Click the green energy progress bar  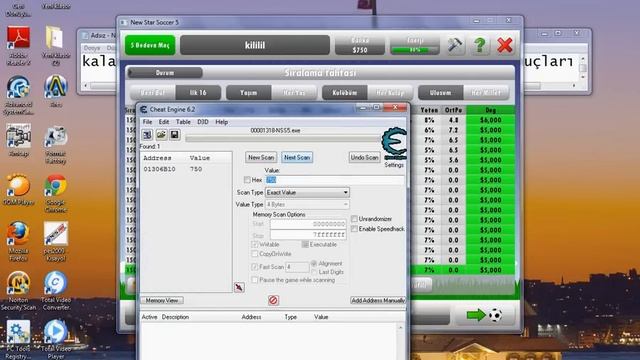pos(415,50)
